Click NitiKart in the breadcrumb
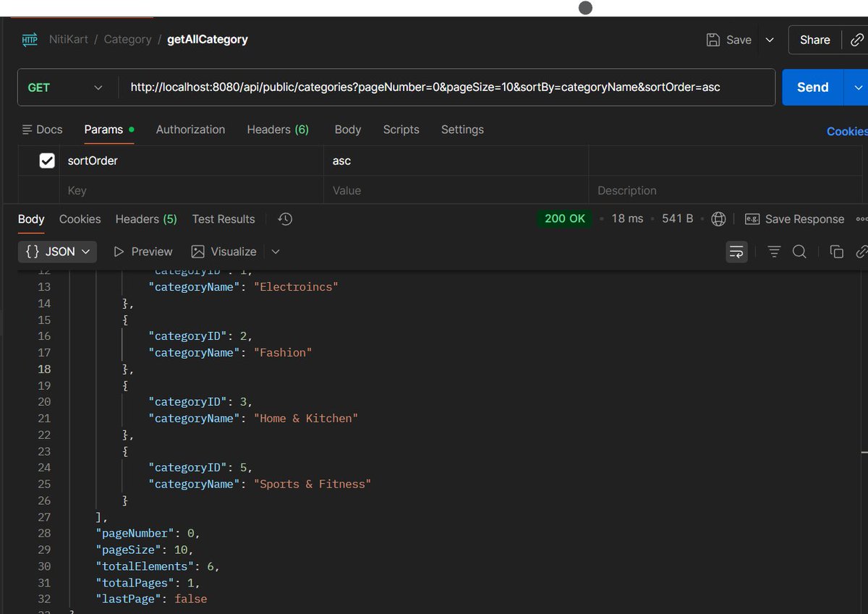This screenshot has width=868, height=614. click(68, 40)
